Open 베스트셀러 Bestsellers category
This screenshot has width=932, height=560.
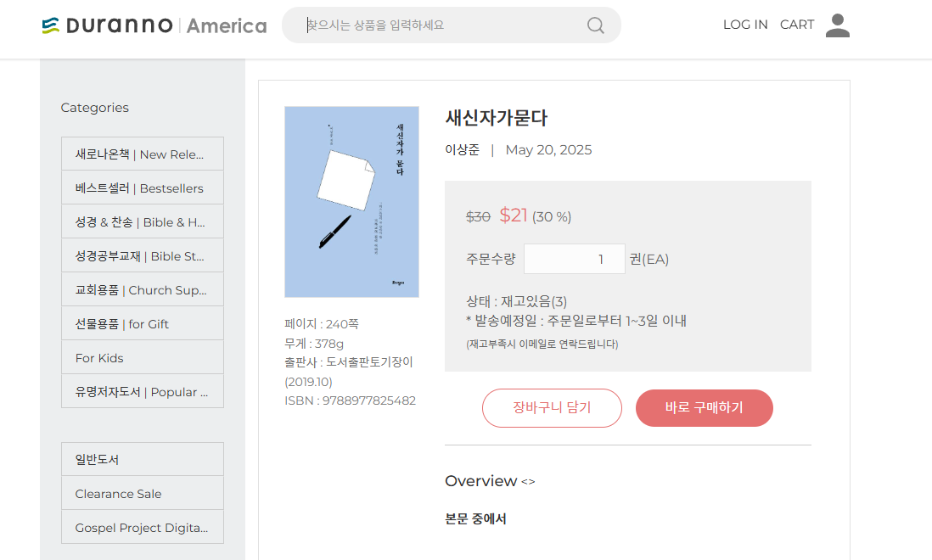pos(143,188)
